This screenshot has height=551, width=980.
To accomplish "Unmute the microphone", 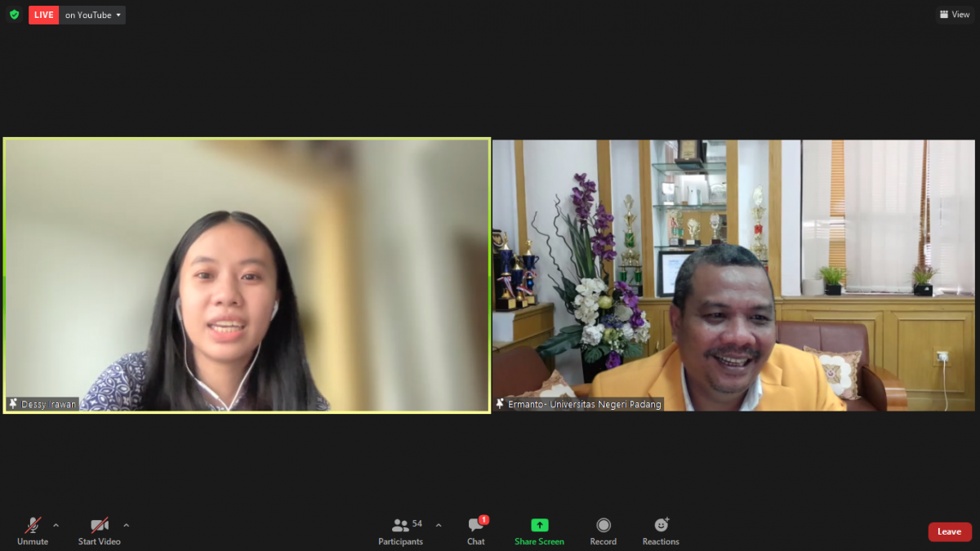I will click(x=33, y=531).
